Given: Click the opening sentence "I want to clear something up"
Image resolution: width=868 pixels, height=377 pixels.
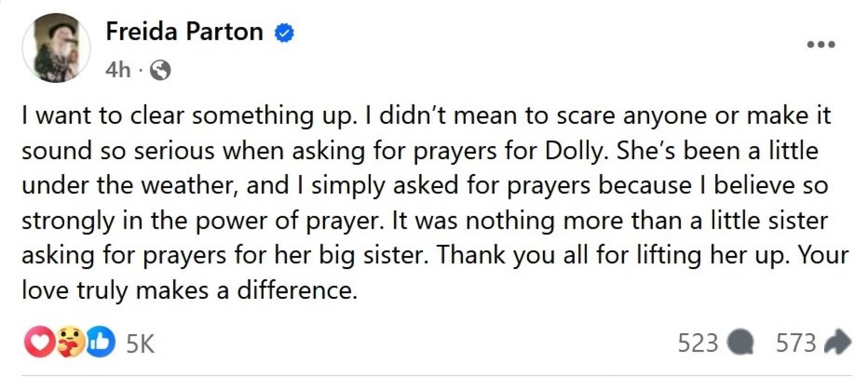Looking at the screenshot, I should tap(186, 116).
